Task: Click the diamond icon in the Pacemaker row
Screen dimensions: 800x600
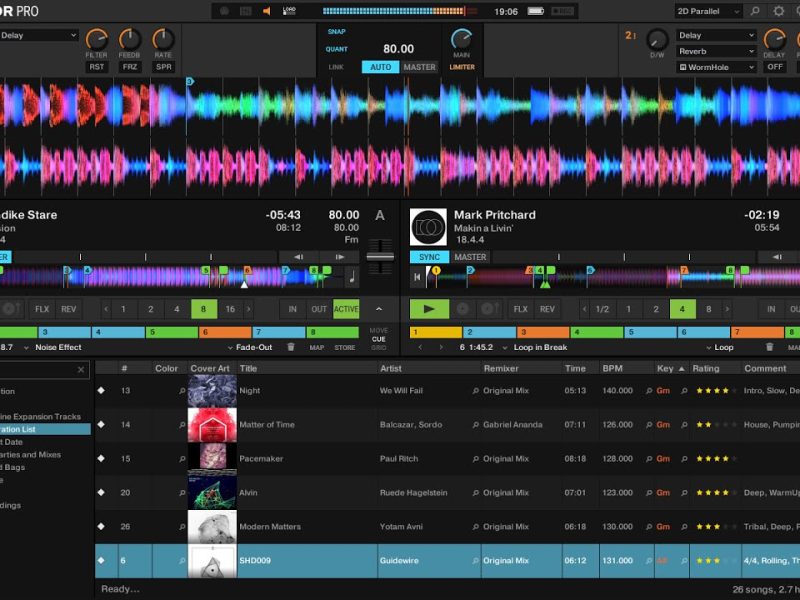Action: 101,458
